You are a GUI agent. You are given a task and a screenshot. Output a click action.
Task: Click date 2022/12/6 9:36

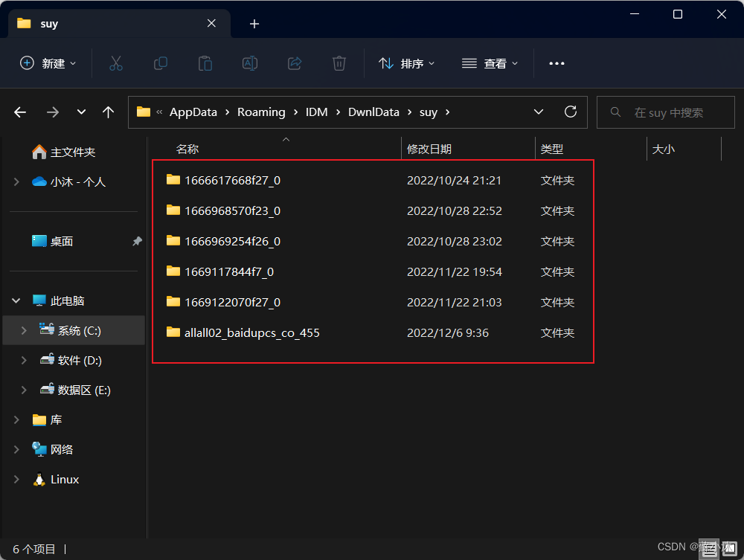pyautogui.click(x=447, y=332)
